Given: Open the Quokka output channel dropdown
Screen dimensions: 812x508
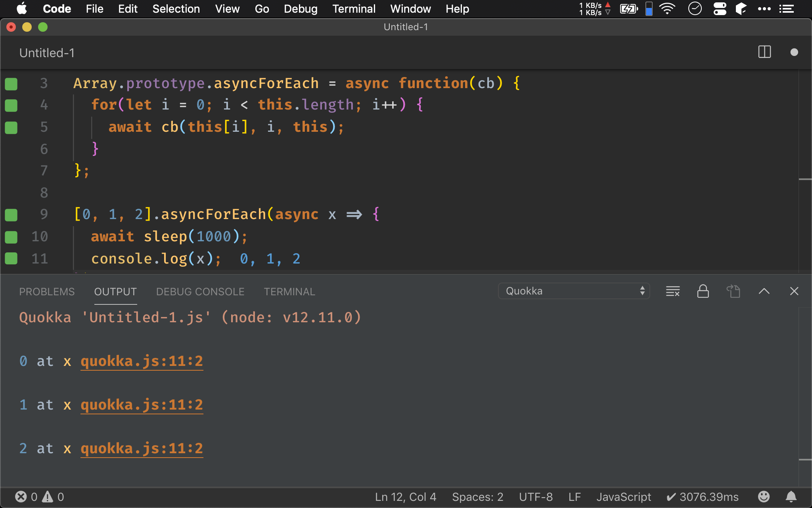Looking at the screenshot, I should point(573,291).
